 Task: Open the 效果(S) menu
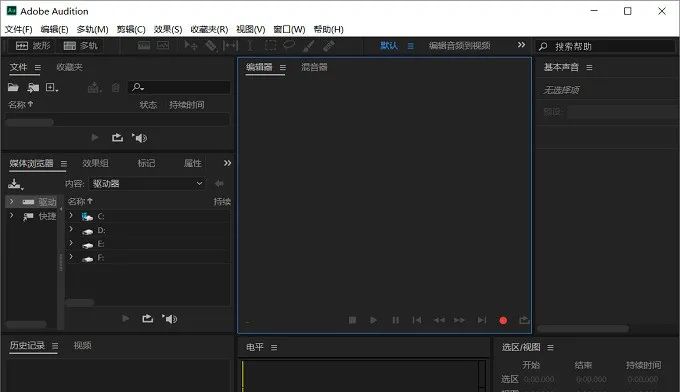(x=168, y=29)
